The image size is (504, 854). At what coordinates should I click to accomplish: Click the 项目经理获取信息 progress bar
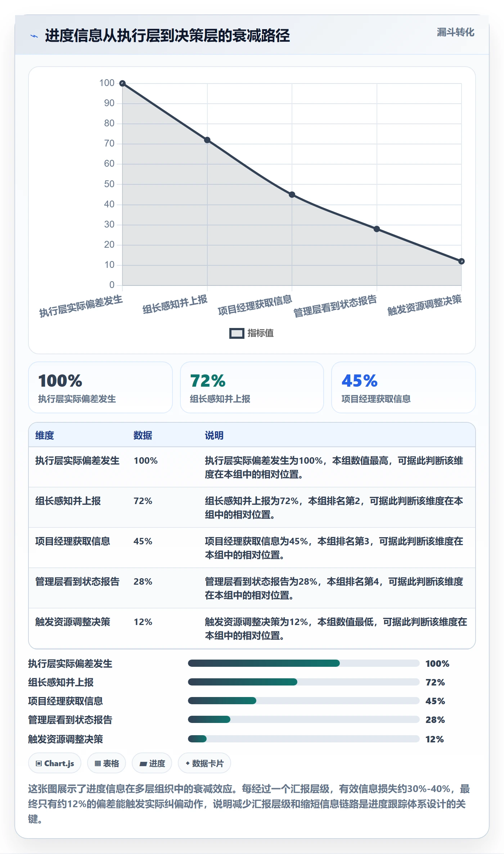[304, 701]
